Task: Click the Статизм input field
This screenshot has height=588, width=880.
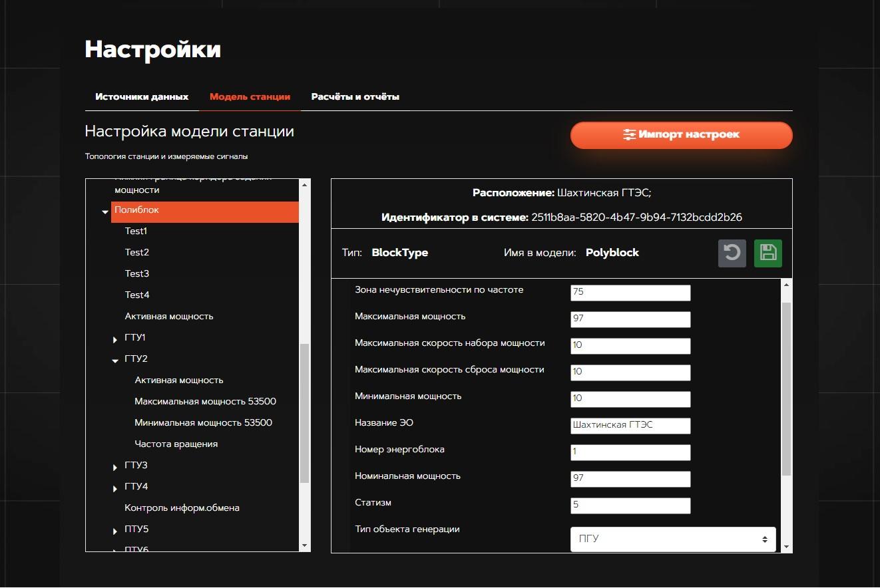Action: (630, 505)
